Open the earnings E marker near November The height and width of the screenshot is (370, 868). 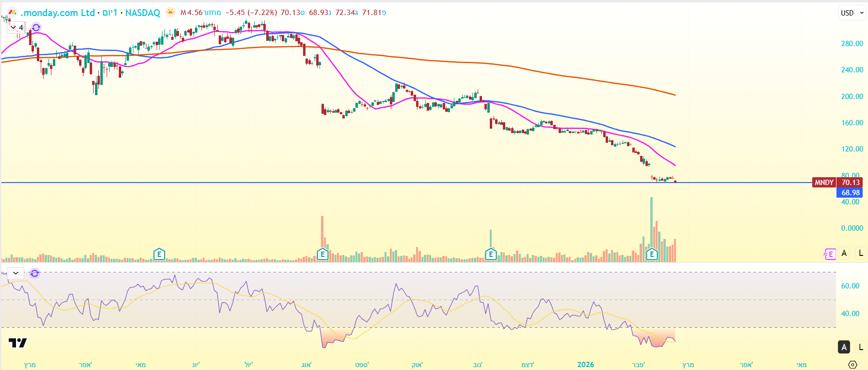[x=491, y=254]
